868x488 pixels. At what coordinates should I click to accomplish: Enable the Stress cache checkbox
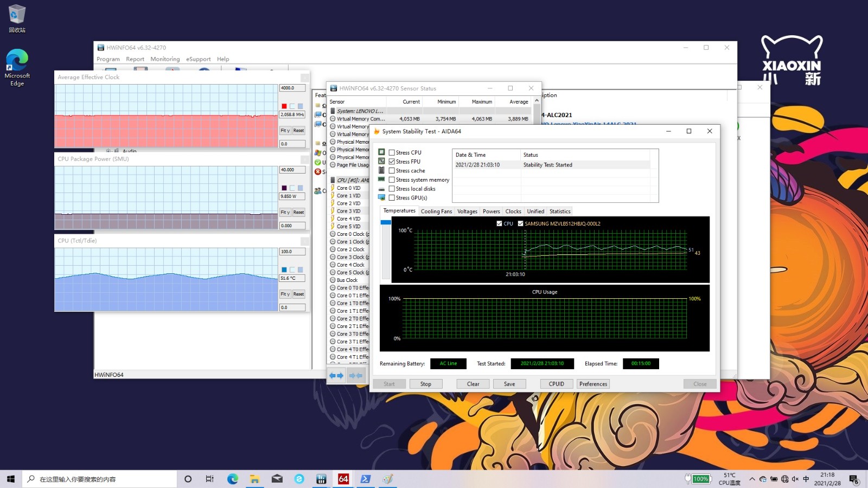392,171
